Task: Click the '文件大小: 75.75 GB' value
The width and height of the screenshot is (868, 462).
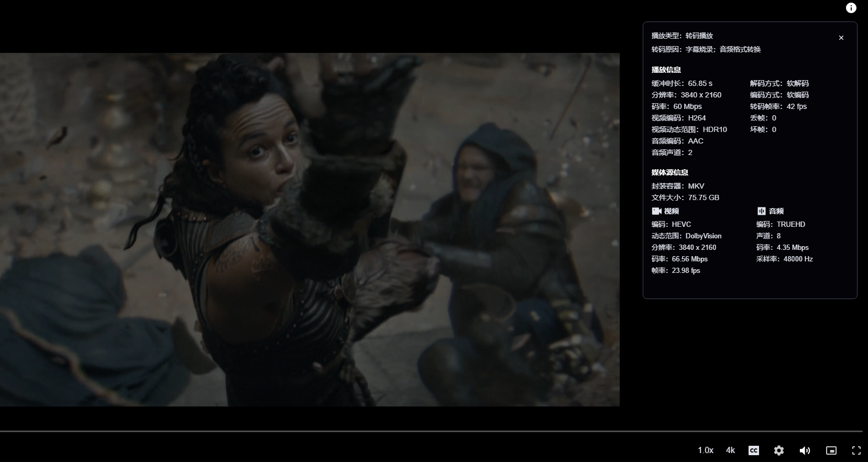Action: coord(685,197)
